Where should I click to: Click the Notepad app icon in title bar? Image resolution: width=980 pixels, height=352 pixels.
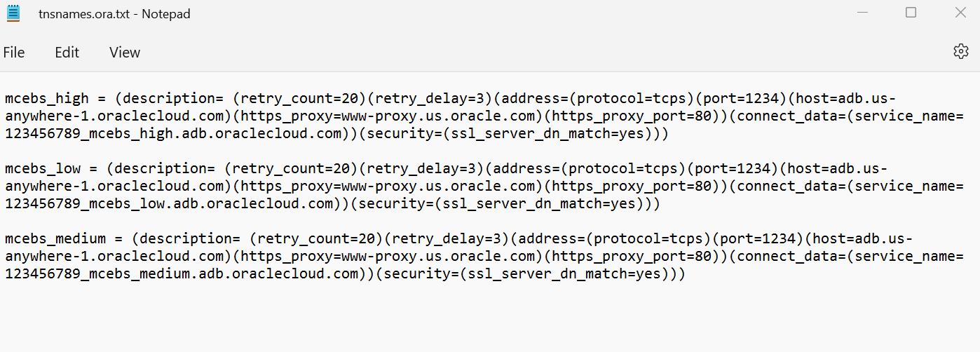[13, 13]
